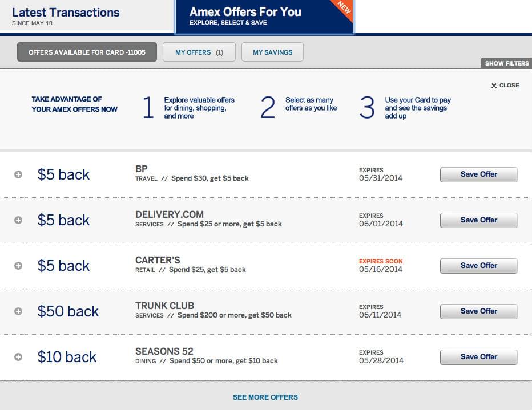Click 'Use your Card to pay' step text
Screen dimensions: 532x410
click(x=418, y=108)
